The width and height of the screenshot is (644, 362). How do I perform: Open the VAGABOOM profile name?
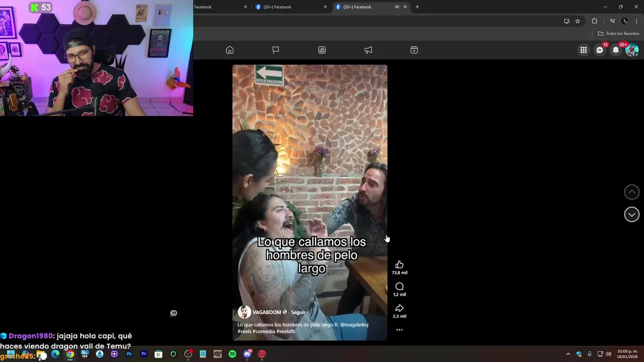coord(267,312)
